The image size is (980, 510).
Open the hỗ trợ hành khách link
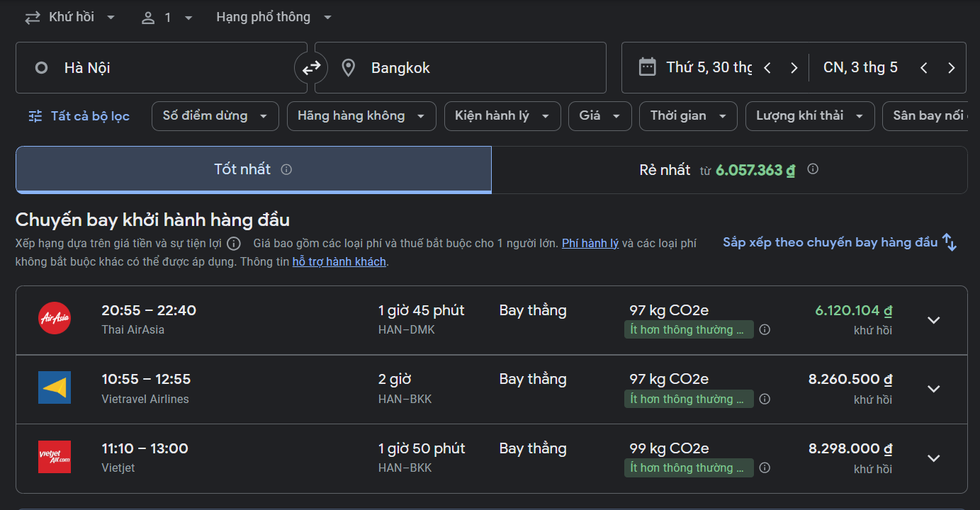339,262
